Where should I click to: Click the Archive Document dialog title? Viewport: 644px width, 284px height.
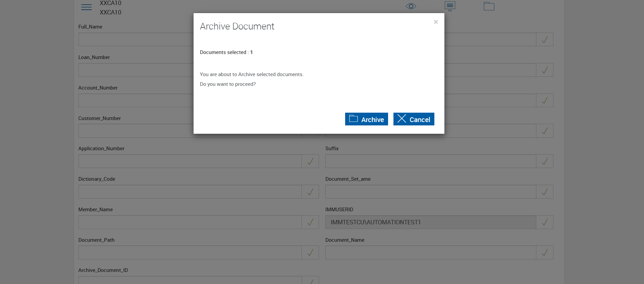[237, 26]
